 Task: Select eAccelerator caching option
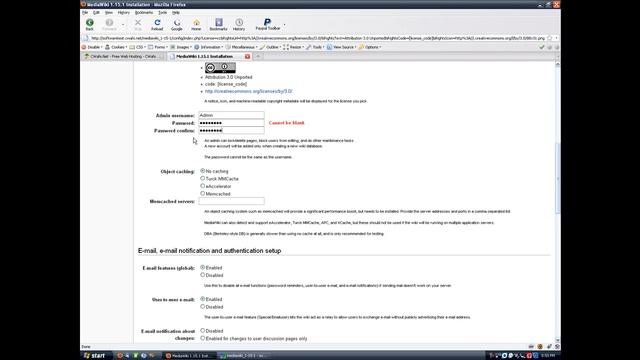pos(202,186)
